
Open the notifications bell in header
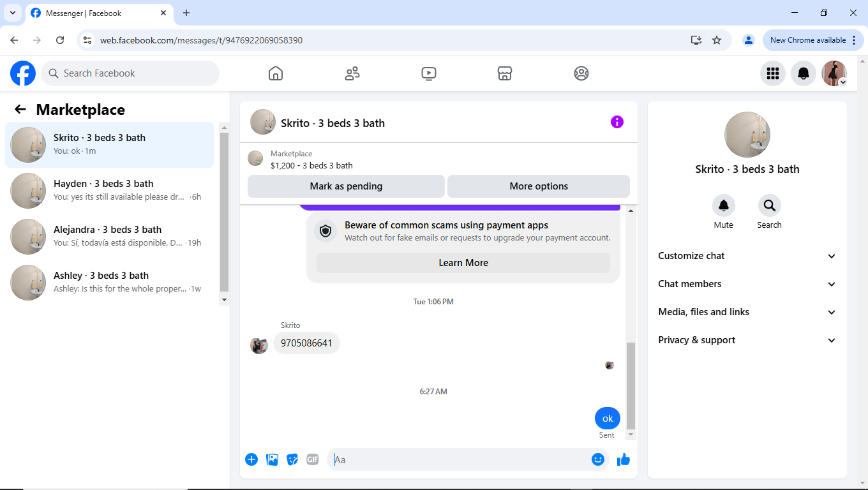pos(804,73)
